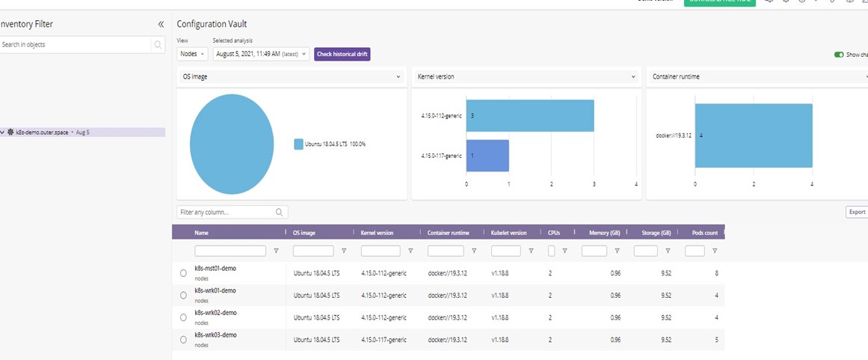Click the 4.15.0-117-generic bar in chart
868x360 pixels.
pyautogui.click(x=487, y=156)
